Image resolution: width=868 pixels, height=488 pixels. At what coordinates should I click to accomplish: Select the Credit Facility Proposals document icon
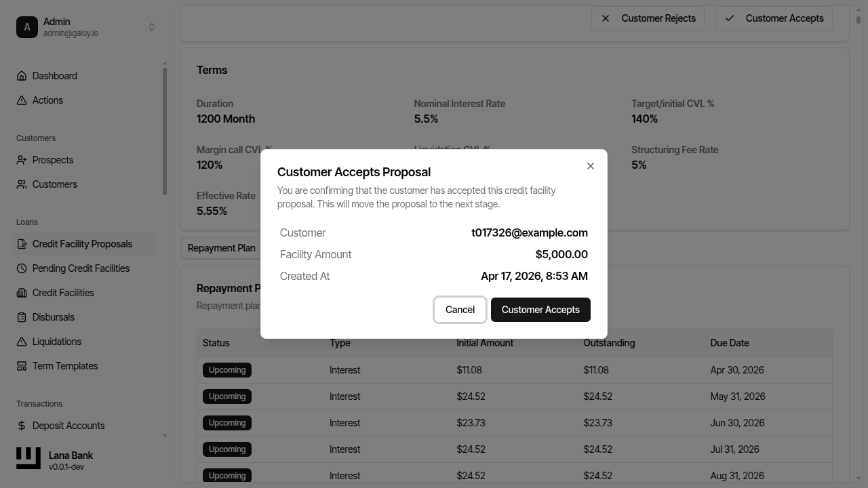pos(22,243)
